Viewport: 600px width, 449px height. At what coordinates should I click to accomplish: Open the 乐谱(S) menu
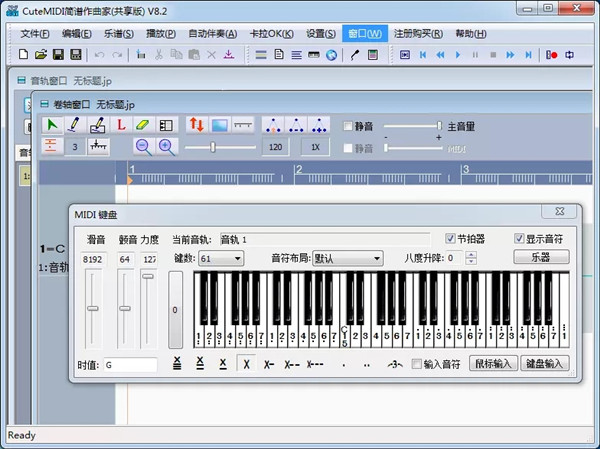tap(119, 34)
